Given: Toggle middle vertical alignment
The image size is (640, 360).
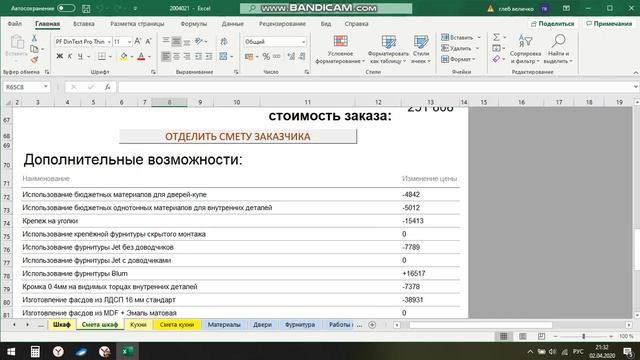Looking at the screenshot, I should point(176,41).
